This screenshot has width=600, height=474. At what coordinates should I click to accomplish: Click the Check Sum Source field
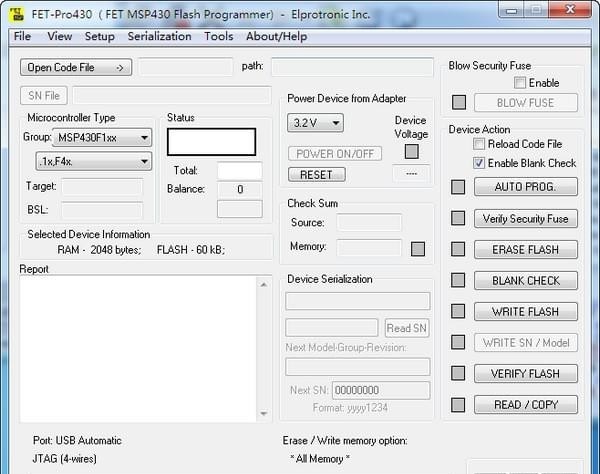tap(369, 223)
